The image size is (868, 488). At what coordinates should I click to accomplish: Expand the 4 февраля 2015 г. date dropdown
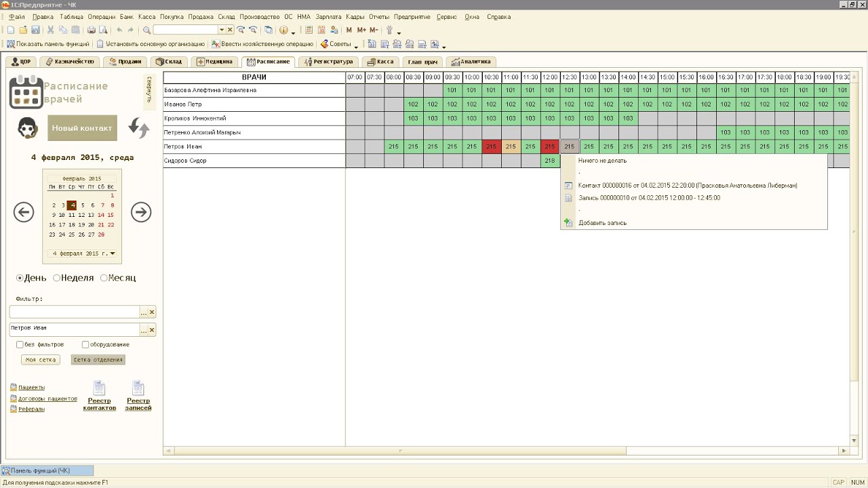click(112, 253)
